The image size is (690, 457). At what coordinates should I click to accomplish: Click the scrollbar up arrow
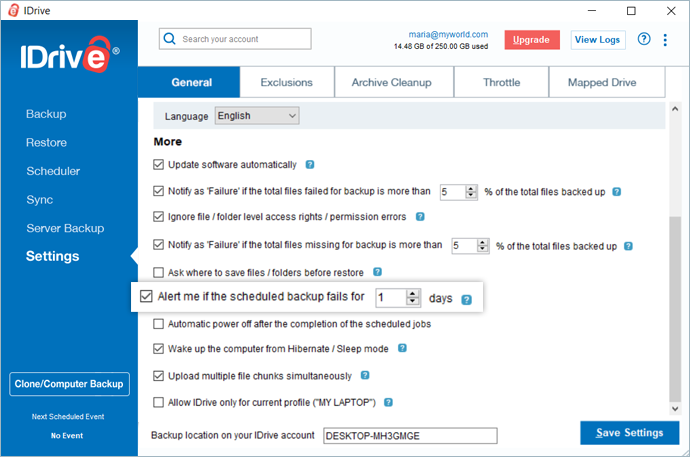pos(675,109)
